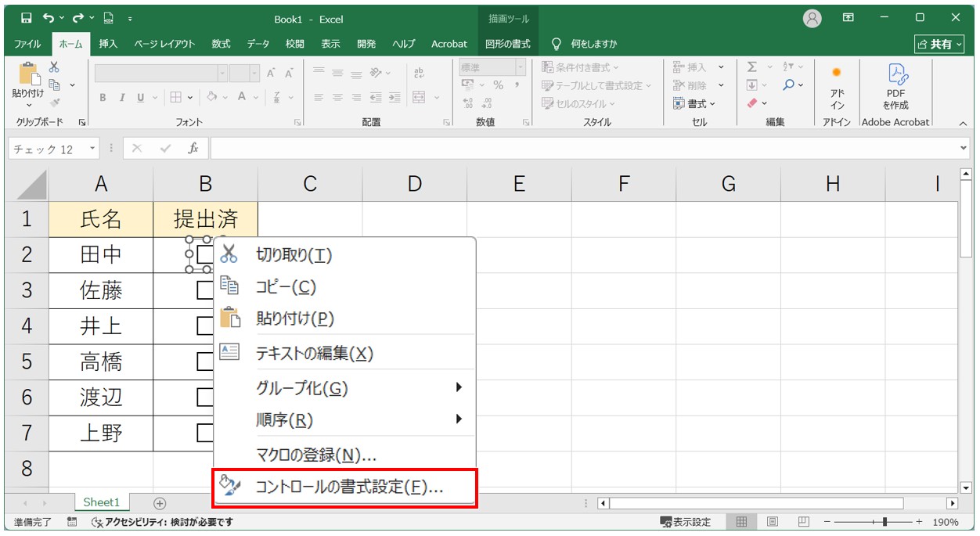Click the Underline button in the ribbon

pyautogui.click(x=141, y=98)
